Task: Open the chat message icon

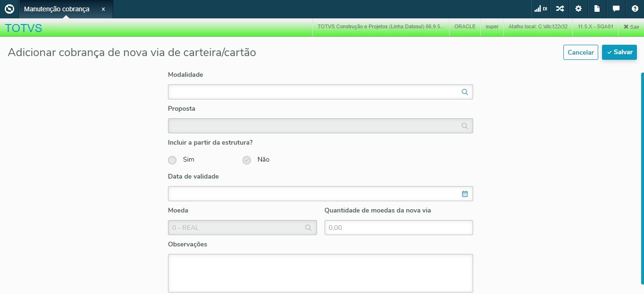Action: [x=616, y=9]
